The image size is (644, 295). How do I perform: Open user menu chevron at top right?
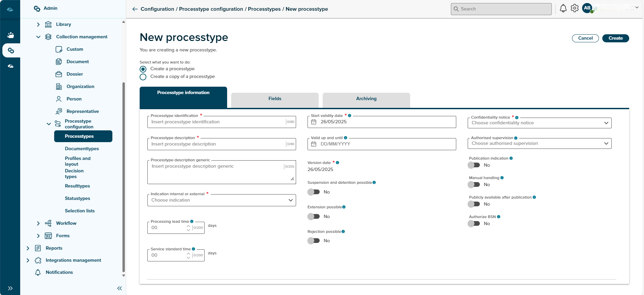pyautogui.click(x=637, y=7)
